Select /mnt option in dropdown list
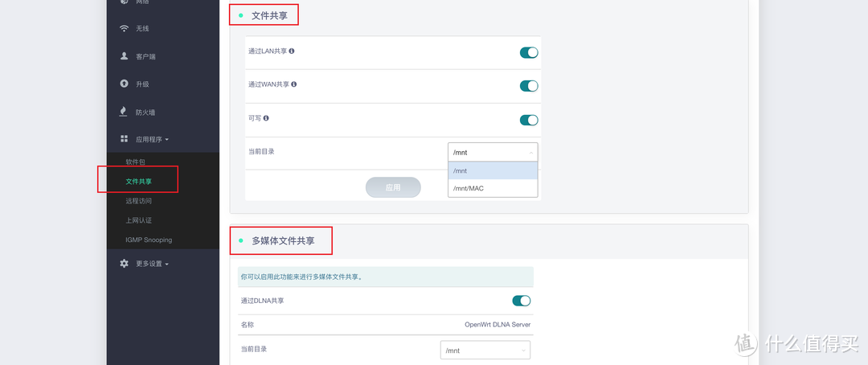 tap(493, 170)
